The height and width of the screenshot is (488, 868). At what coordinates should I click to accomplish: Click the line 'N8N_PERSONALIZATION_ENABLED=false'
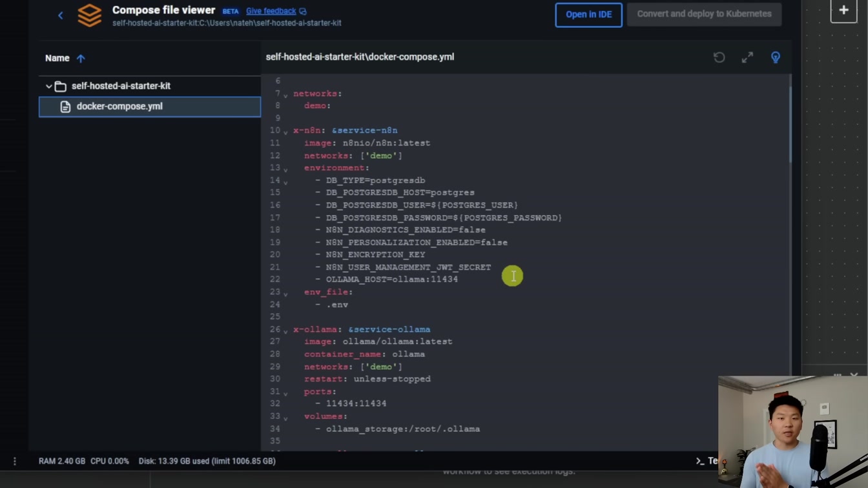tap(417, 242)
